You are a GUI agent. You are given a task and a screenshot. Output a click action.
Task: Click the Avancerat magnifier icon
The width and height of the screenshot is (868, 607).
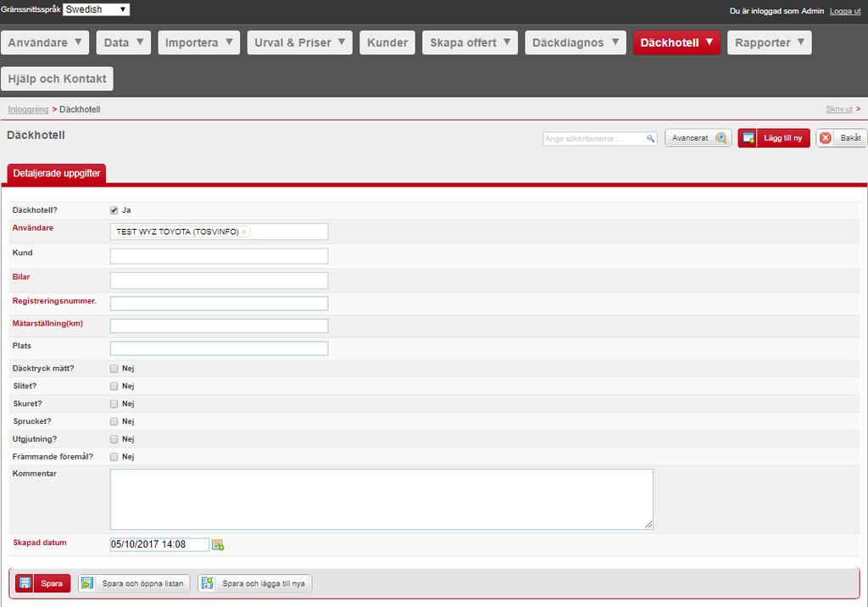(721, 138)
